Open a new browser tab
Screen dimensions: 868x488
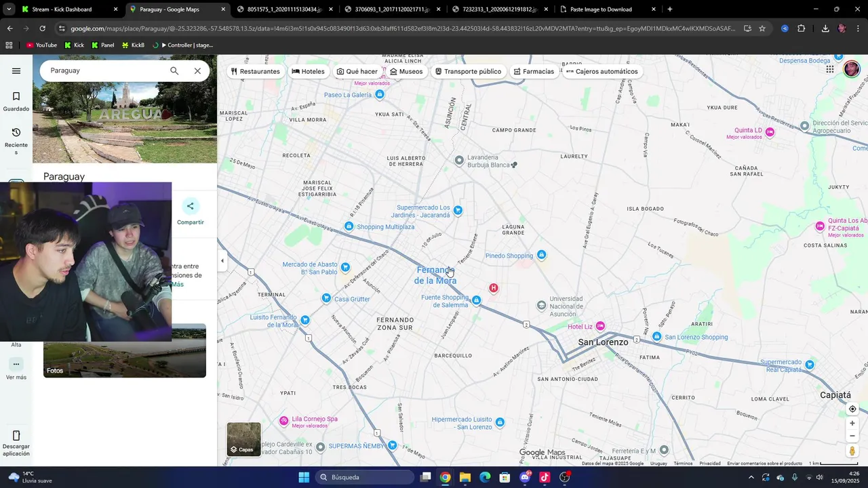pos(670,9)
